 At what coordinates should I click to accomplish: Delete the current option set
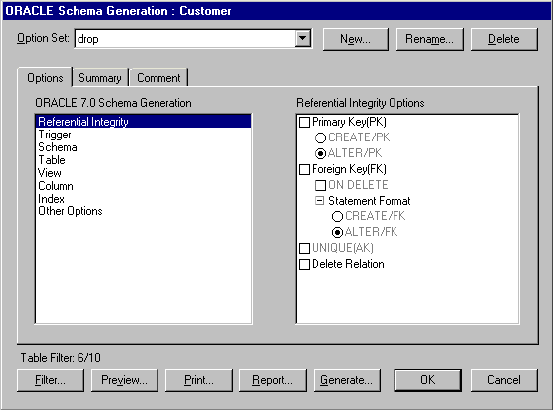504,39
